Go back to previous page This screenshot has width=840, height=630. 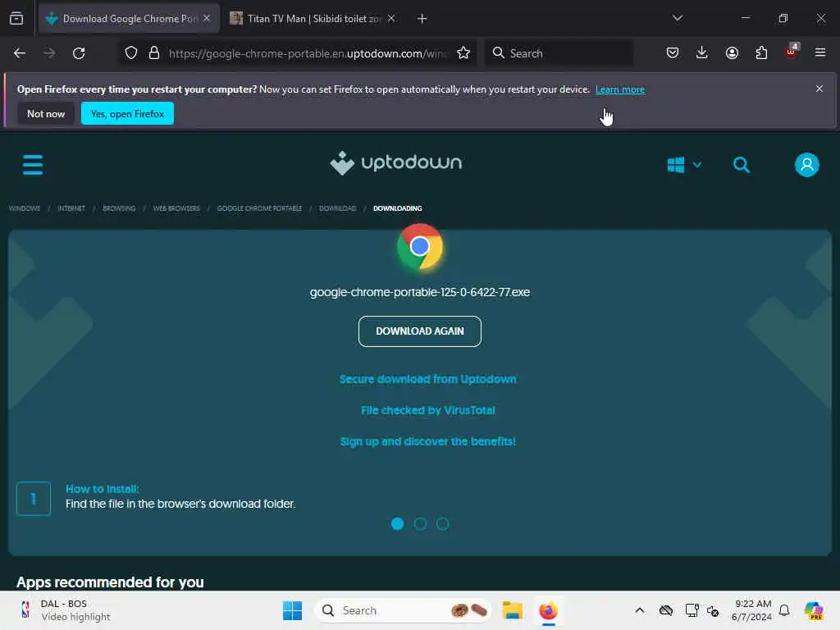[20, 53]
